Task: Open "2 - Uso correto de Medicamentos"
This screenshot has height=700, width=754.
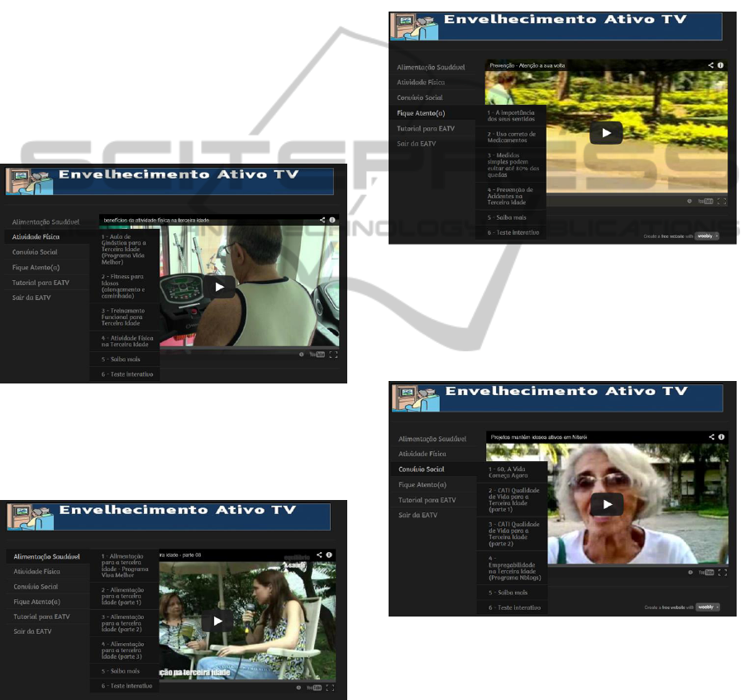Action: (x=511, y=137)
